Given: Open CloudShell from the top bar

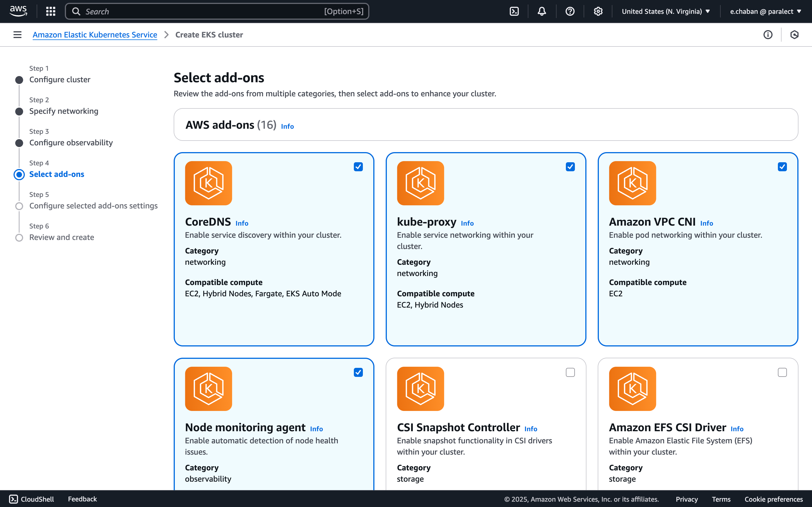Looking at the screenshot, I should [514, 11].
